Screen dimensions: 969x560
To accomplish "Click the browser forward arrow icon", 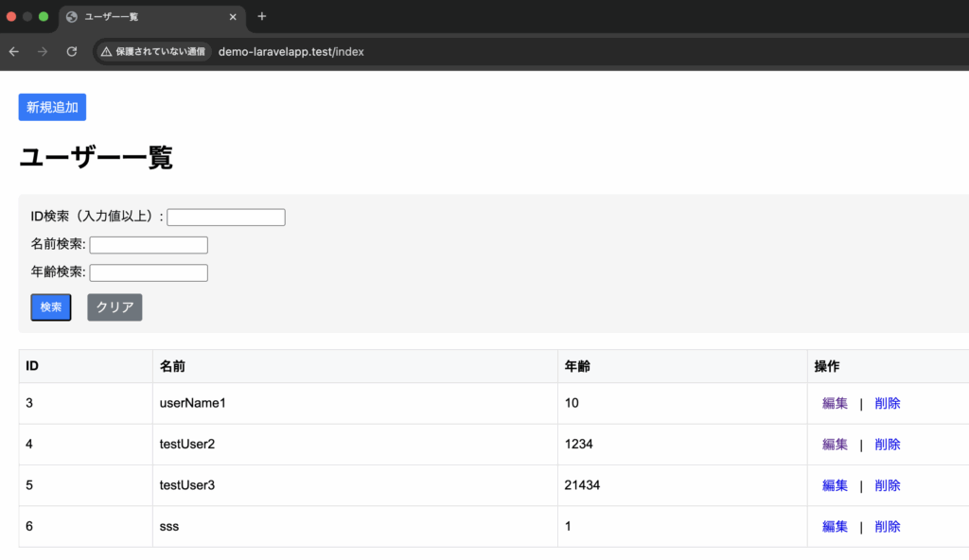I will (x=42, y=52).
